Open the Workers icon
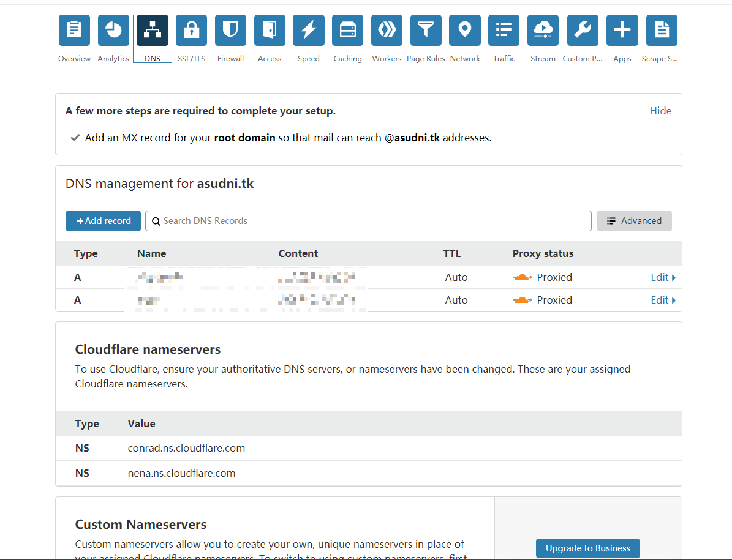Image resolution: width=732 pixels, height=560 pixels. click(x=387, y=31)
